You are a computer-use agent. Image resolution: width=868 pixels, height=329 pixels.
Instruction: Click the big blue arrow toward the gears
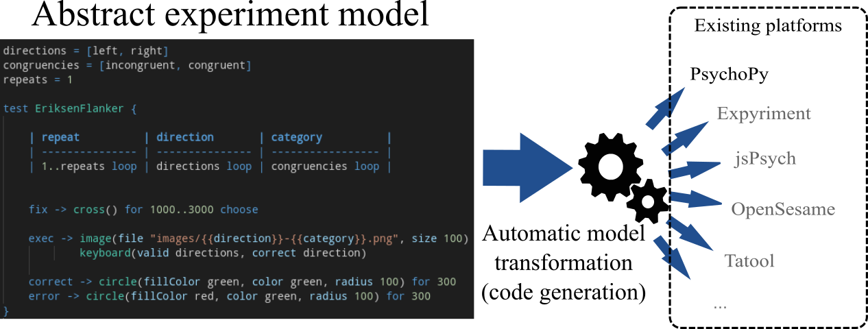point(525,167)
